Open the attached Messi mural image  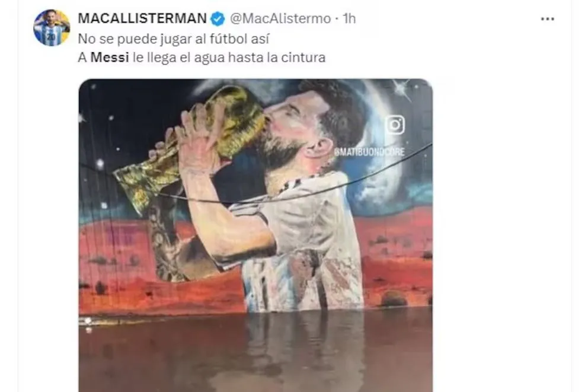[255, 235]
